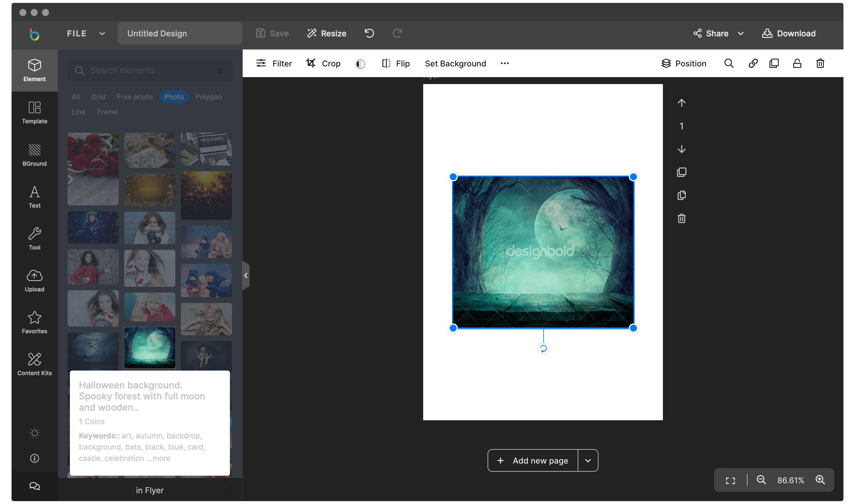Move page up arrow
The width and height of the screenshot is (855, 504).
click(681, 103)
